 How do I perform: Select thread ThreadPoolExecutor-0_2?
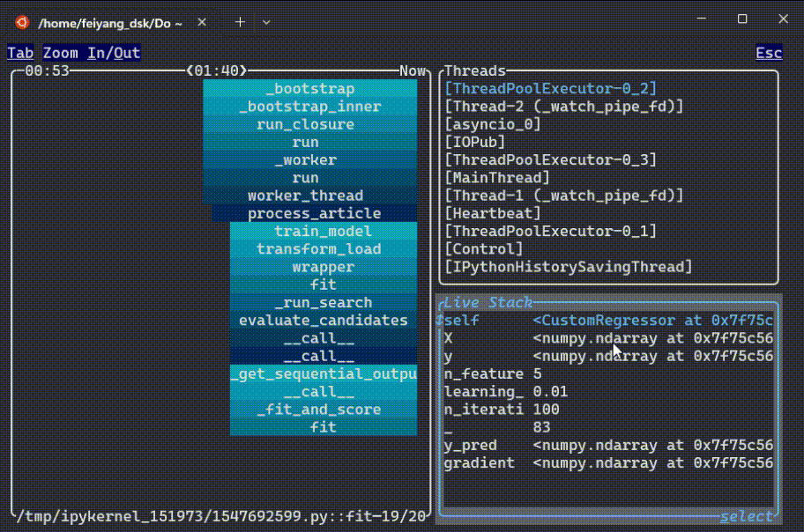[550, 88]
